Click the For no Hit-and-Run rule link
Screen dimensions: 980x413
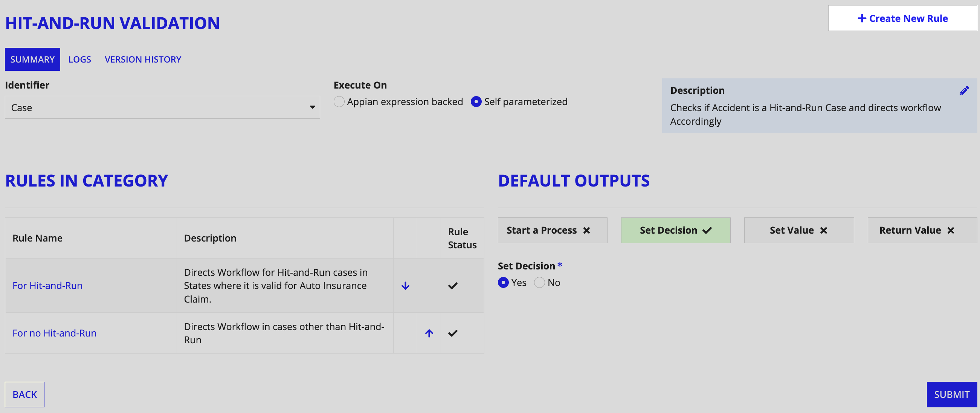tap(54, 332)
